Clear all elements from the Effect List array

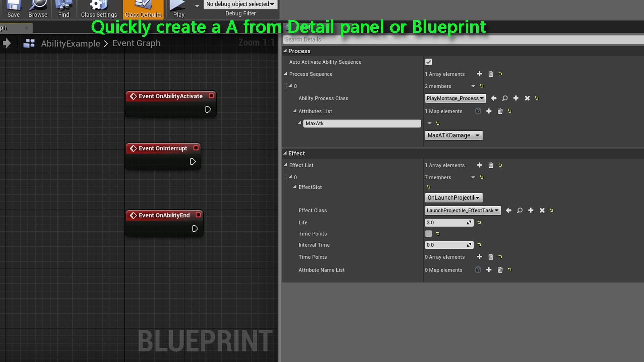coord(491,165)
